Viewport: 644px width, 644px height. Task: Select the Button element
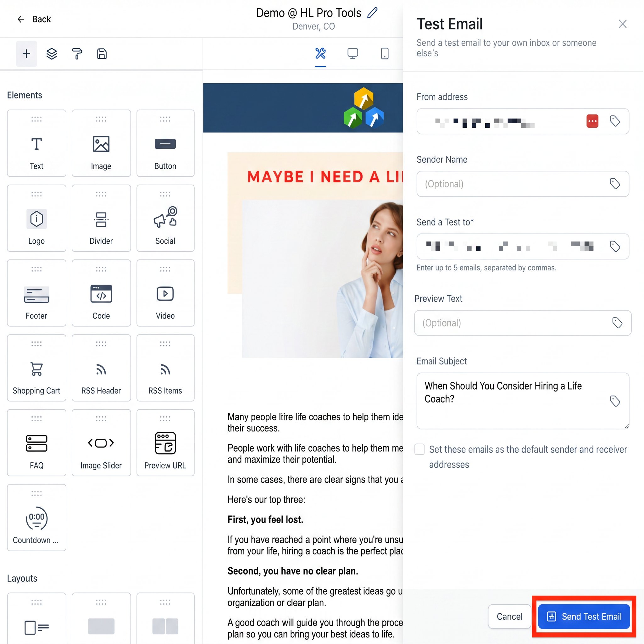pyautogui.click(x=165, y=143)
